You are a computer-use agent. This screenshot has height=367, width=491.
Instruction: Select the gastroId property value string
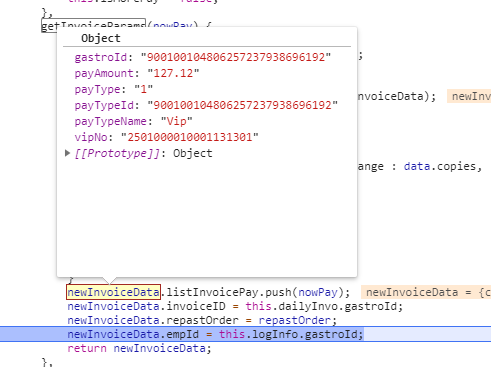(x=236, y=57)
